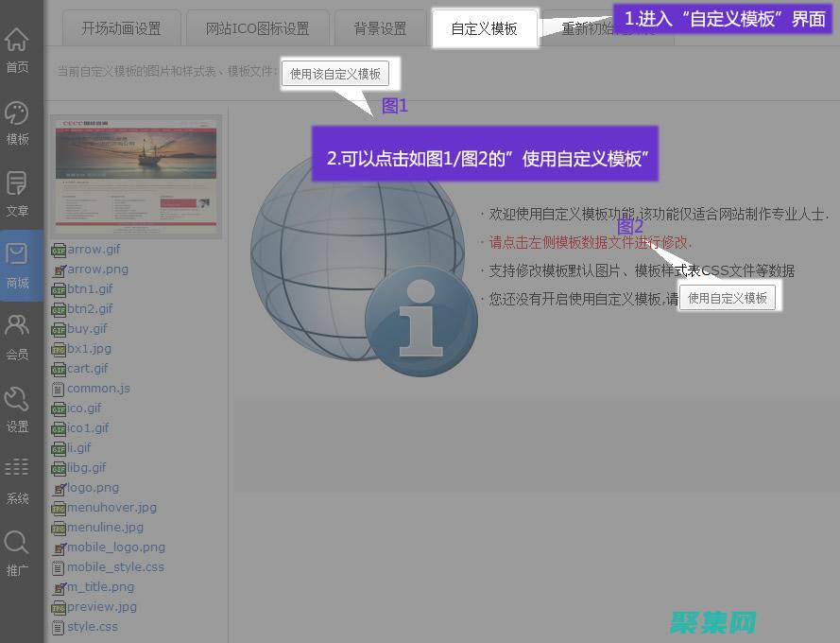Open the m_title.png file link
The width and height of the screenshot is (840, 643).
tap(101, 586)
